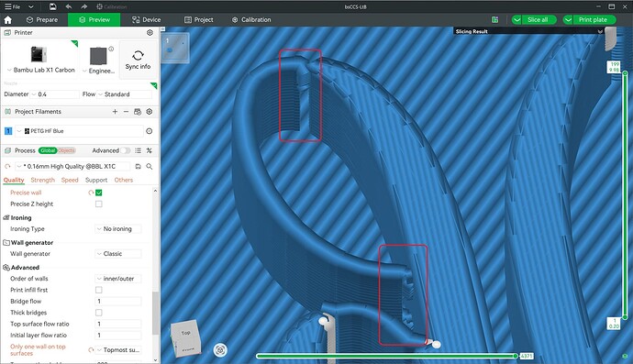
Task: Open the Ironing Type dropdown
Action: click(x=118, y=229)
